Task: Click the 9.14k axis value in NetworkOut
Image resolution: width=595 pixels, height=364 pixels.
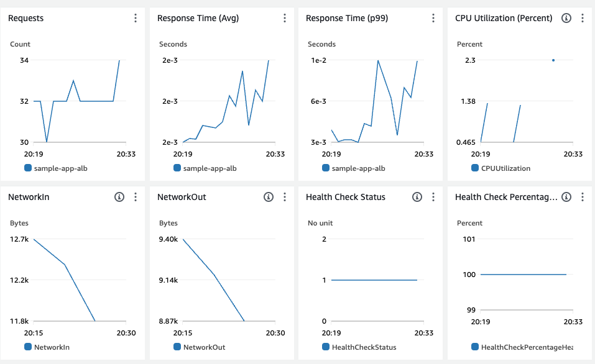Action: 168,280
